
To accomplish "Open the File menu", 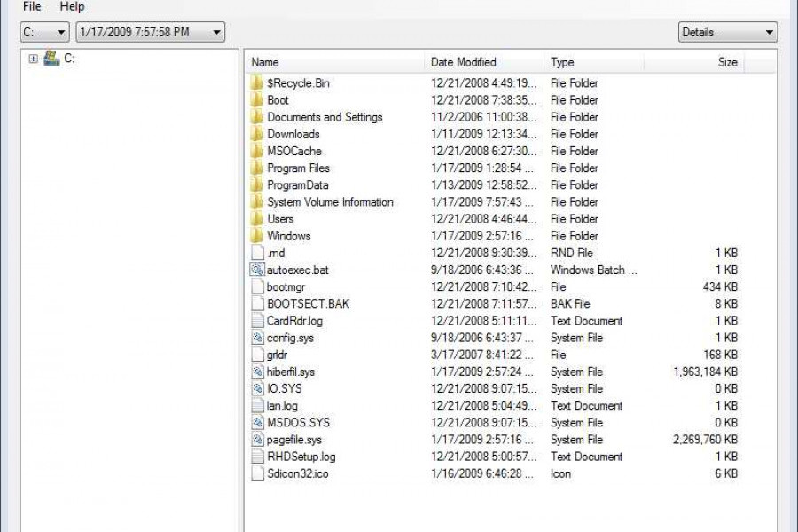I will [32, 7].
